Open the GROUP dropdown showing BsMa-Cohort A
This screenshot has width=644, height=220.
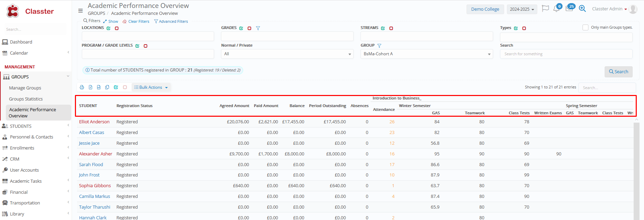426,54
